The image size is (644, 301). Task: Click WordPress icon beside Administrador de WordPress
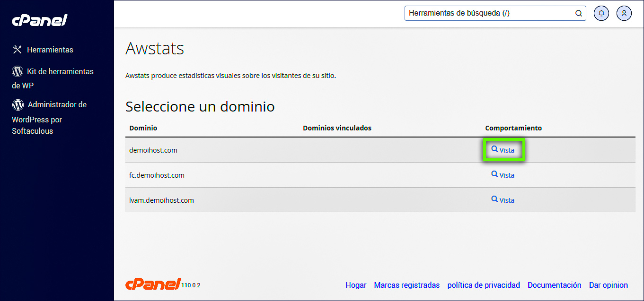click(18, 104)
